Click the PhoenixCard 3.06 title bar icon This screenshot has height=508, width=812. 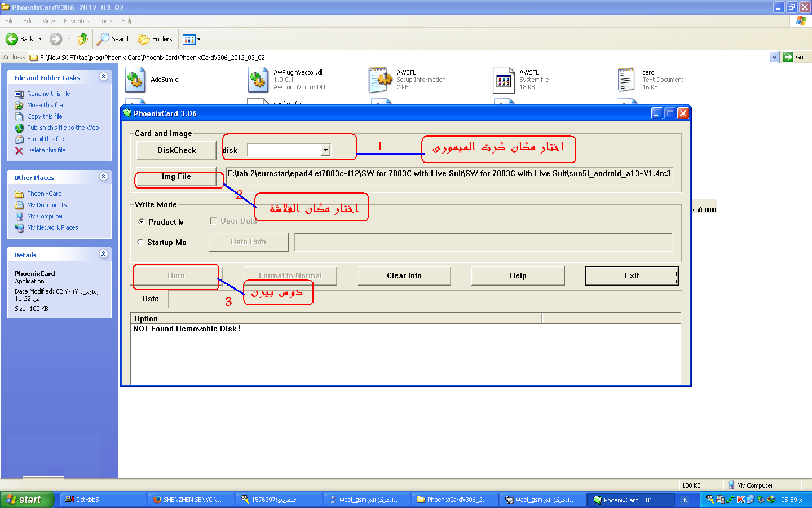point(127,113)
